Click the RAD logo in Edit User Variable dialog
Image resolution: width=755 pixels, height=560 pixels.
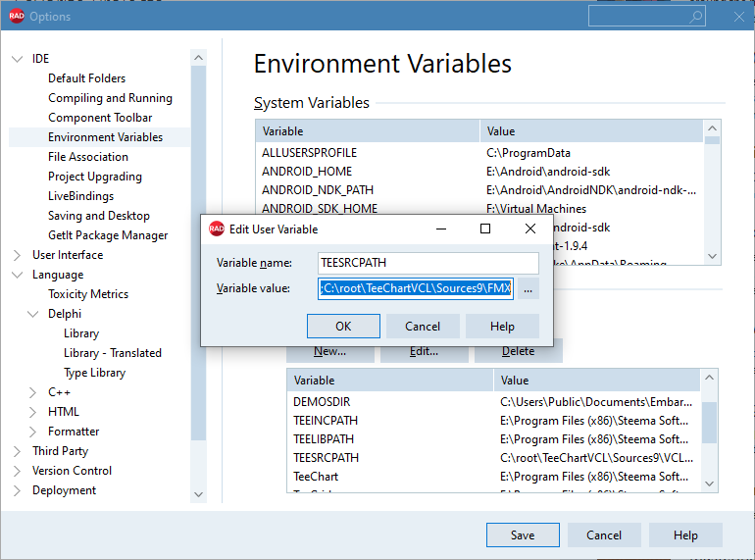(x=217, y=229)
